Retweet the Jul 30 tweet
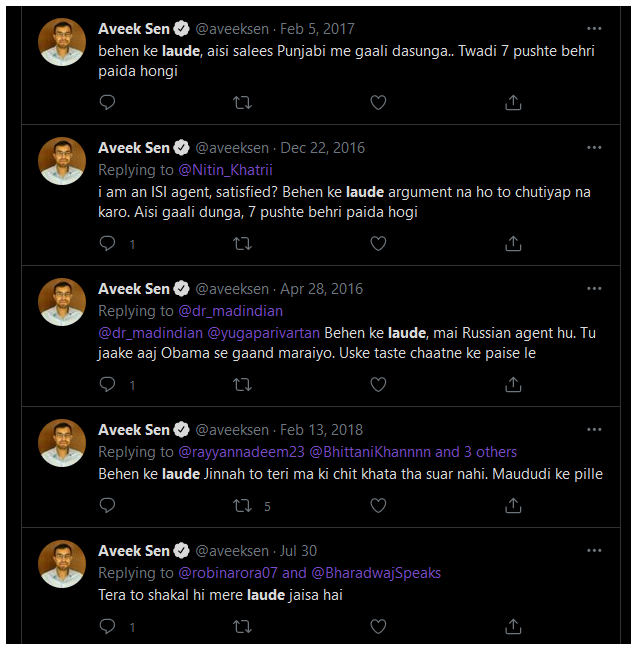Viewport: 637px width, 650px height. coord(242,627)
